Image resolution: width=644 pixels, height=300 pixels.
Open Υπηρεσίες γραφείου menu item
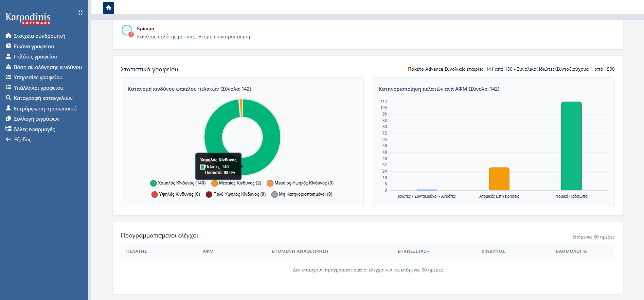point(38,77)
